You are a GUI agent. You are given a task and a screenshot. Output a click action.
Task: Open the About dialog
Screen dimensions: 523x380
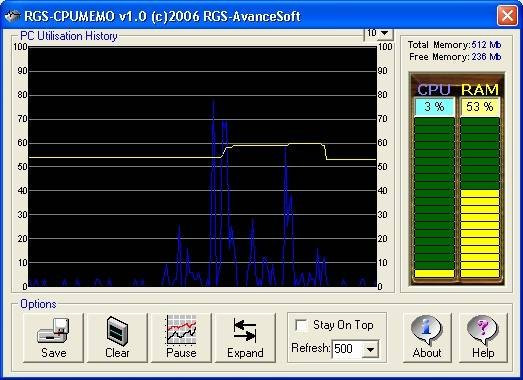point(427,338)
